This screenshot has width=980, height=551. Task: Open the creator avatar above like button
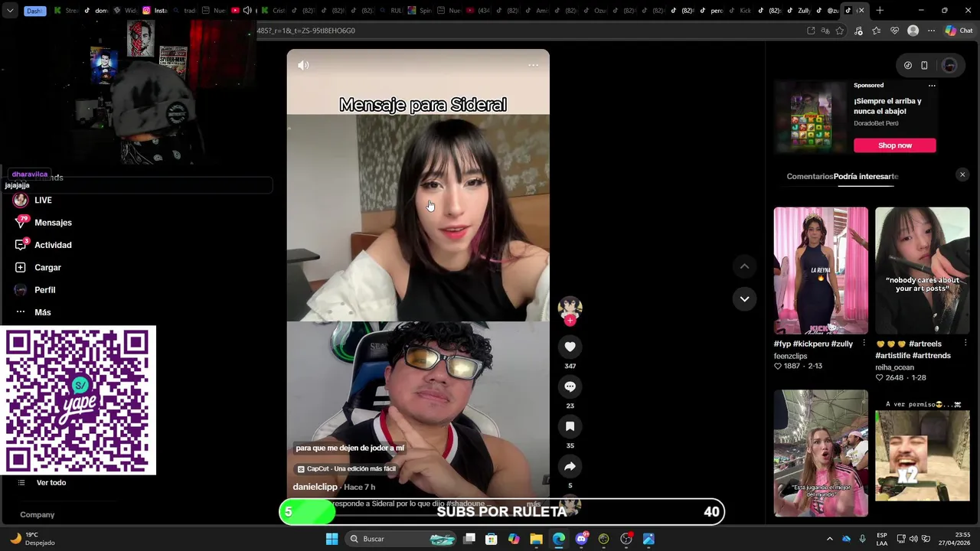click(x=570, y=308)
